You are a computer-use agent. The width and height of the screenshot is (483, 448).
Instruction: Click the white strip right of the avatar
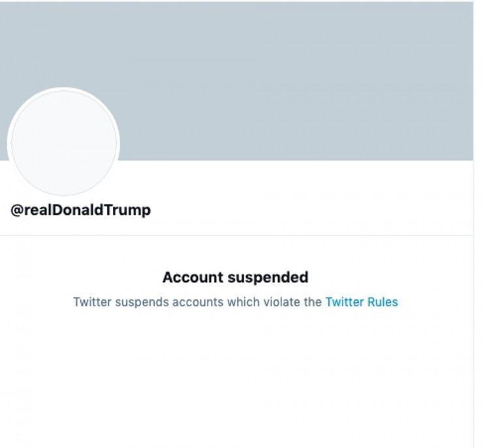click(x=294, y=180)
